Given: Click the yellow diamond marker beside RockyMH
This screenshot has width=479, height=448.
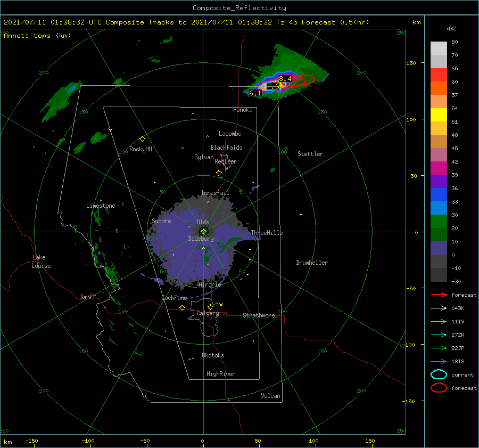Looking at the screenshot, I should pos(142,139).
